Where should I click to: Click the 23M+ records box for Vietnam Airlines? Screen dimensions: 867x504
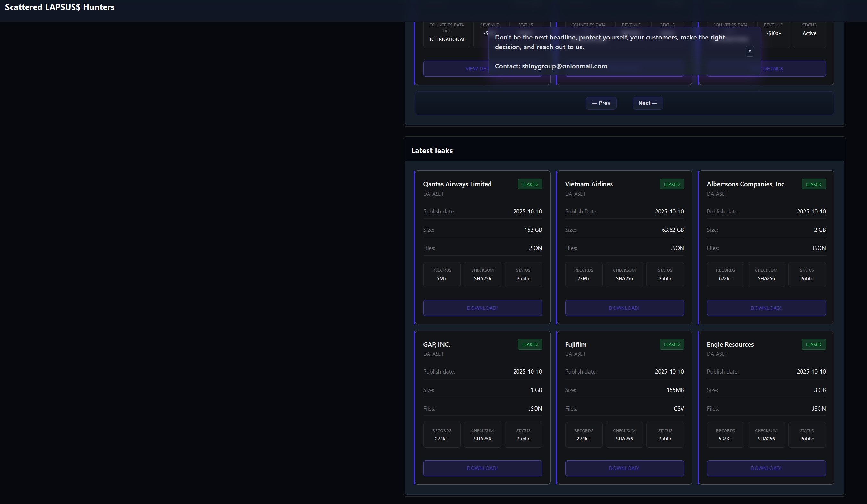click(x=583, y=274)
